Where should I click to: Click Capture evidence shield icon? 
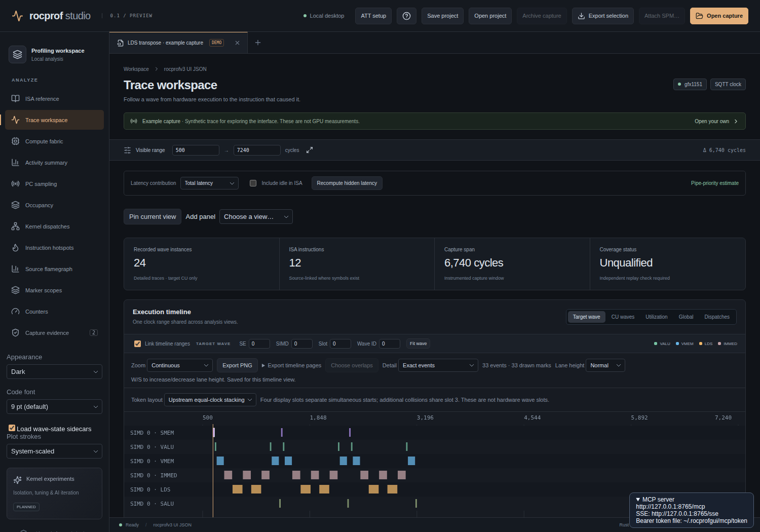pos(16,333)
